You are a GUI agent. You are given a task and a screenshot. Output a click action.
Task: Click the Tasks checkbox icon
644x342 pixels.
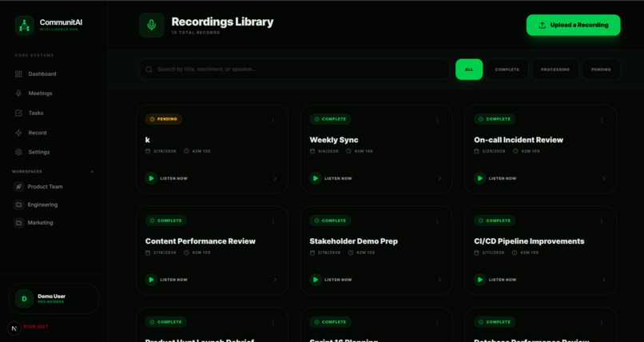[18, 113]
